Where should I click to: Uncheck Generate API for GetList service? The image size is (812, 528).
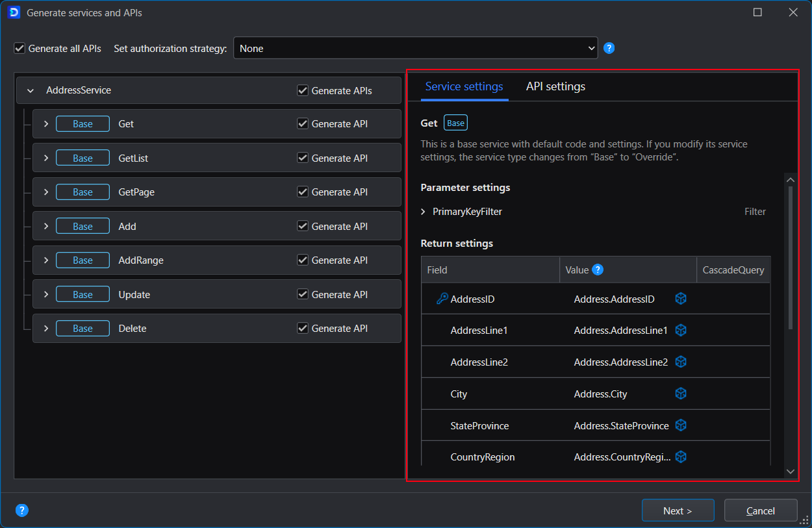tap(303, 158)
